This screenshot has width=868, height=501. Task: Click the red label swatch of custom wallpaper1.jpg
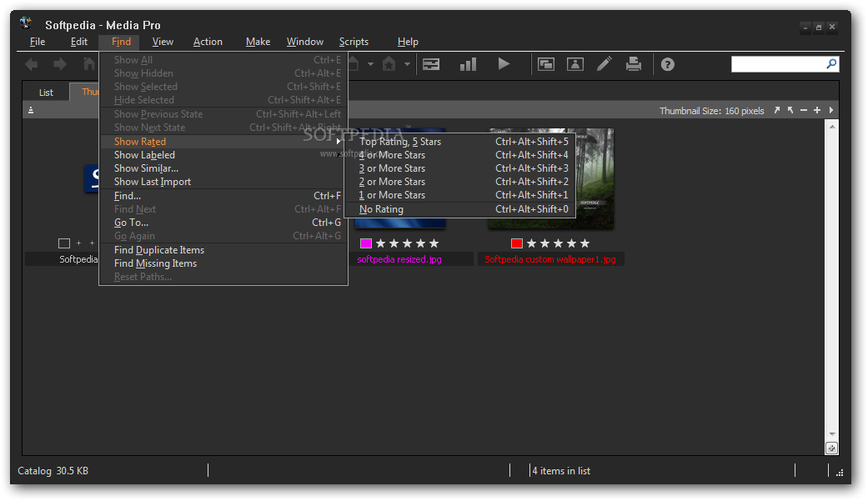[516, 243]
